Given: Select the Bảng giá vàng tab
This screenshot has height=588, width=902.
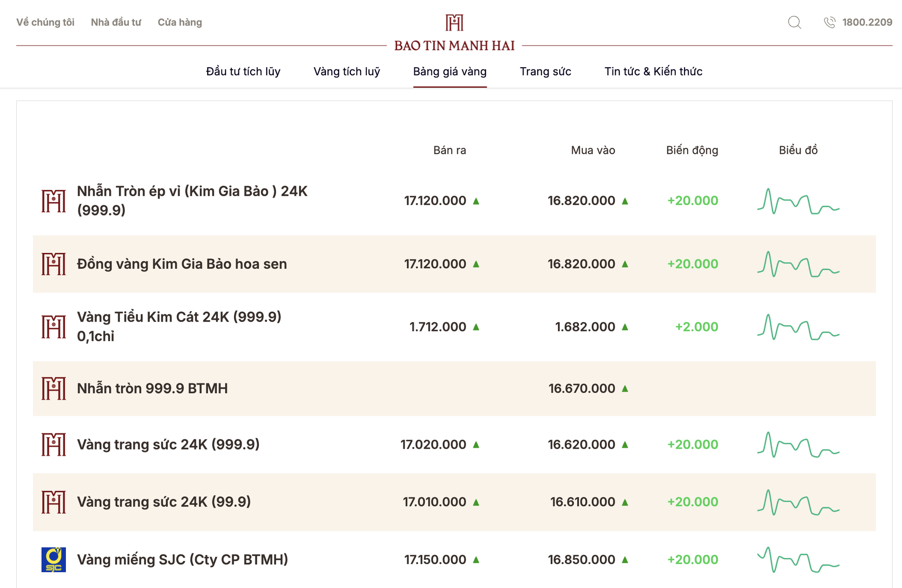Looking at the screenshot, I should pyautogui.click(x=450, y=71).
